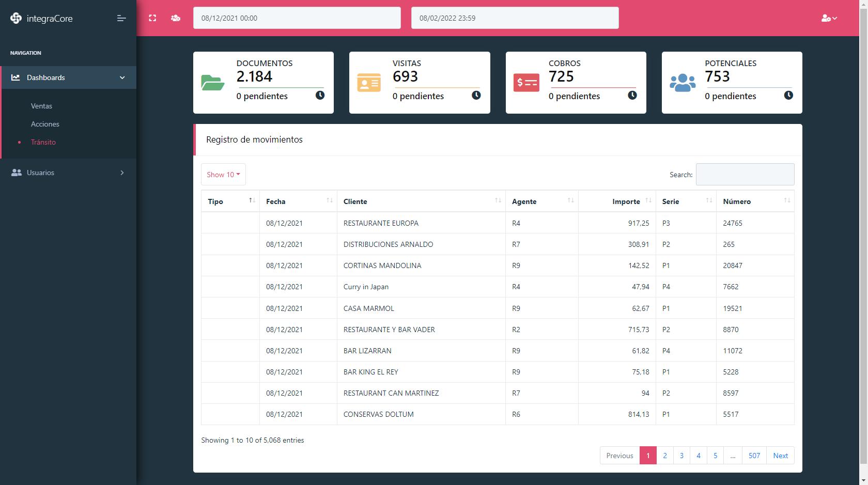Click the users group icon in header
Image resolution: width=868 pixels, height=485 pixels.
click(176, 18)
